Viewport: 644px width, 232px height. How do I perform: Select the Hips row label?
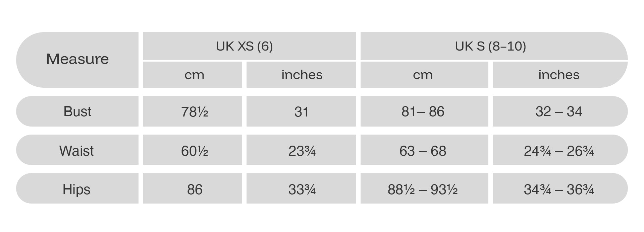(x=77, y=189)
